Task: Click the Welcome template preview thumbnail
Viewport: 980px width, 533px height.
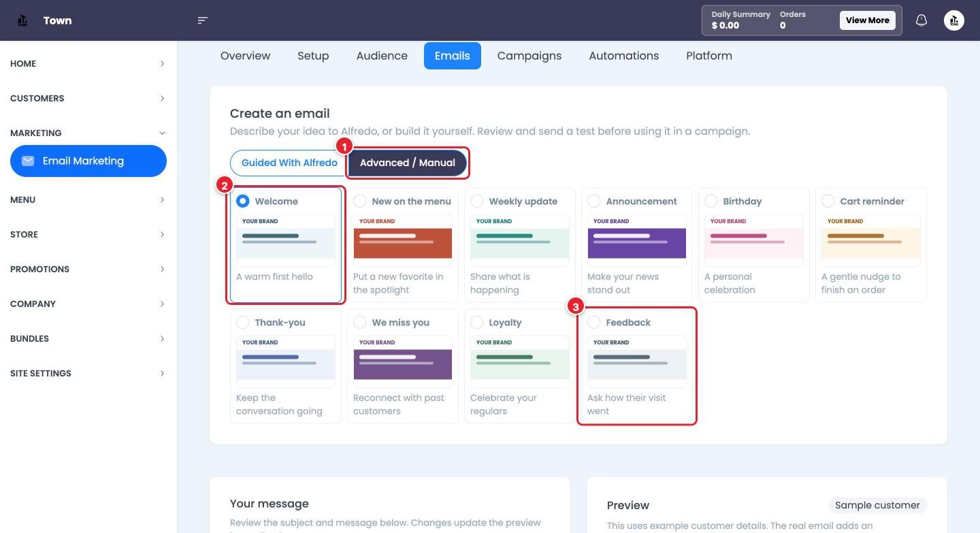Action: tap(286, 240)
